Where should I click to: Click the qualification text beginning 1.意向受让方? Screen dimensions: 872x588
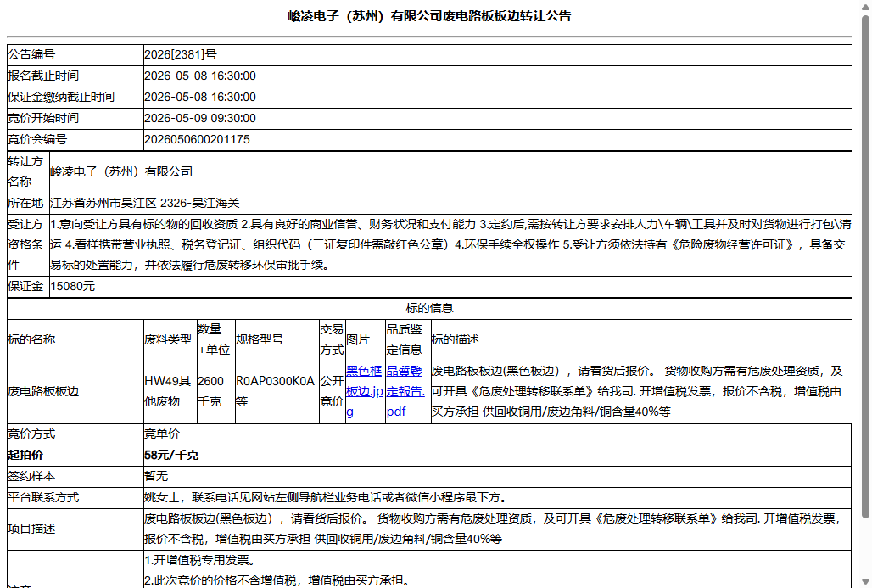tap(450, 244)
